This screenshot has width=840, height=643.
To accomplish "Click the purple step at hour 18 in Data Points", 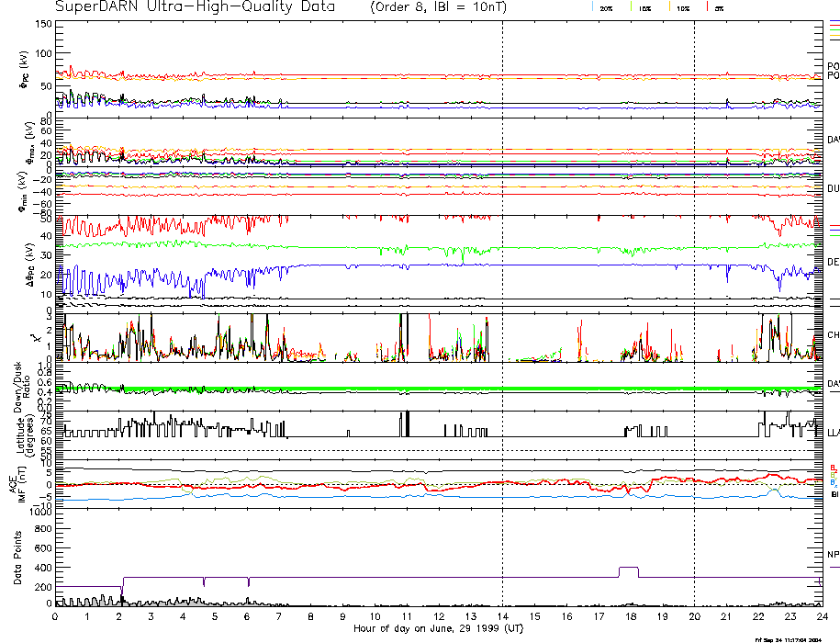I will click(628, 568).
